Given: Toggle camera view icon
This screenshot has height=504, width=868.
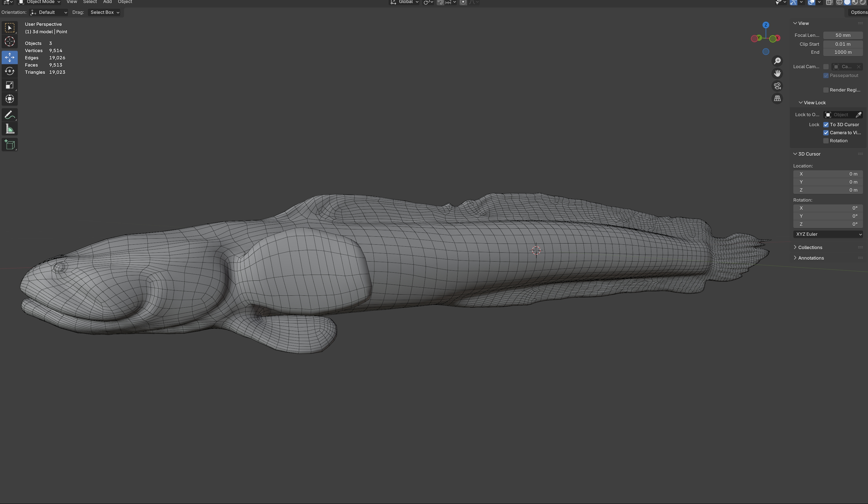Looking at the screenshot, I should pyautogui.click(x=778, y=86).
